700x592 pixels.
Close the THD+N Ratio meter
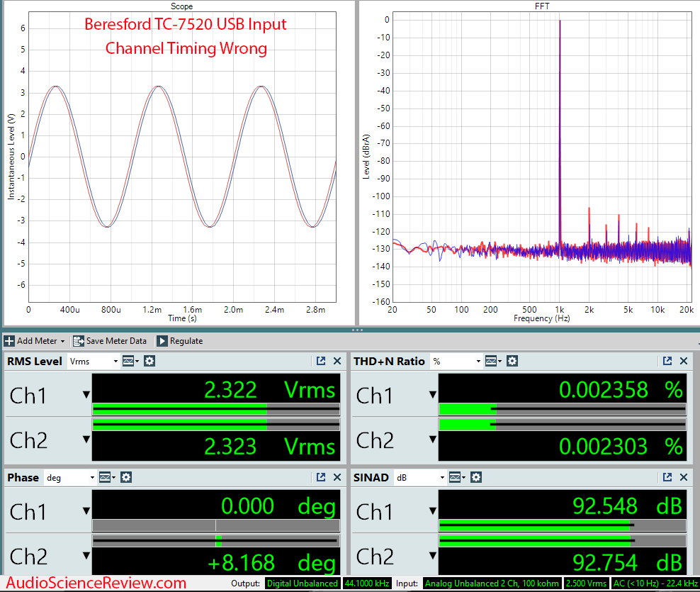(684, 361)
